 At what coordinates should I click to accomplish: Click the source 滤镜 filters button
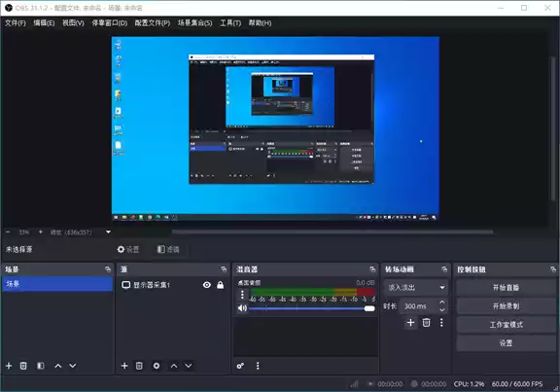click(x=168, y=249)
